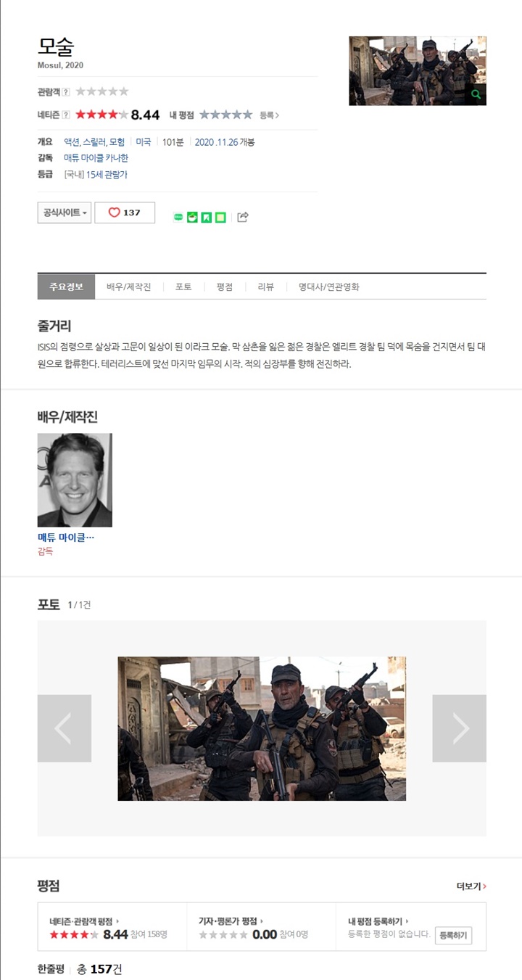This screenshot has height=980, width=522.
Task: Open the 명대사/연관영화 tab
Action: coord(328,287)
